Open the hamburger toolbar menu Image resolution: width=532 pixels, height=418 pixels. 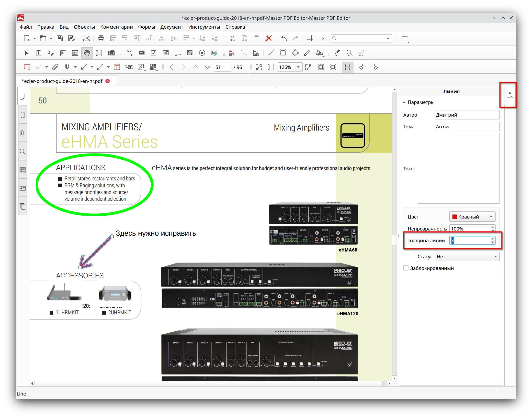[x=405, y=39]
